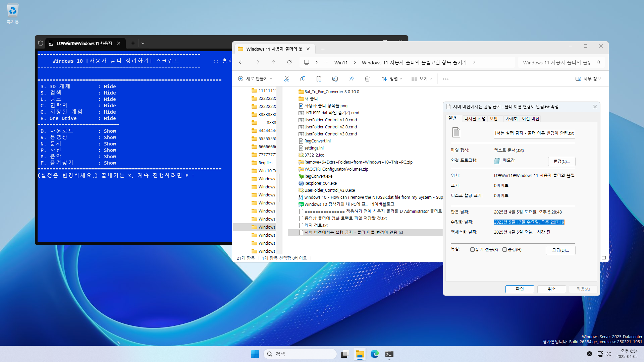
Task: Refresh the Explorer folder view
Action: click(x=289, y=62)
